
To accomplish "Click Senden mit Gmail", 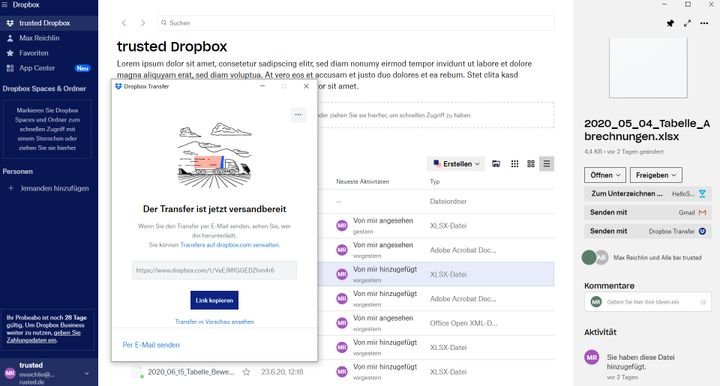I will (x=647, y=213).
